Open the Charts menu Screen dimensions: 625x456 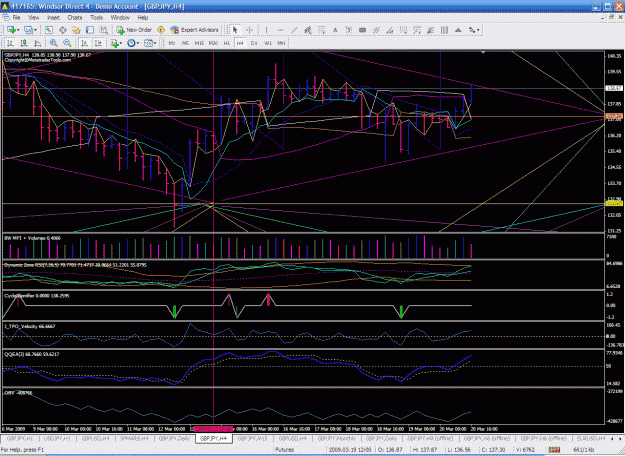click(75, 18)
